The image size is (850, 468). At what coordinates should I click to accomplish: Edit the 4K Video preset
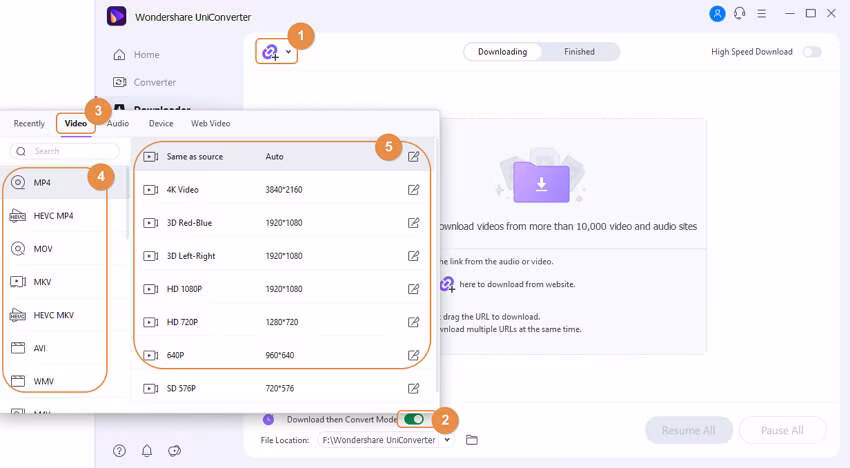pyautogui.click(x=413, y=190)
